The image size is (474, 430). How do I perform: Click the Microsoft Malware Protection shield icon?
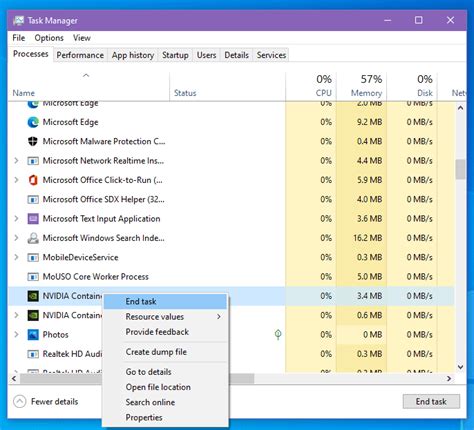coord(33,141)
